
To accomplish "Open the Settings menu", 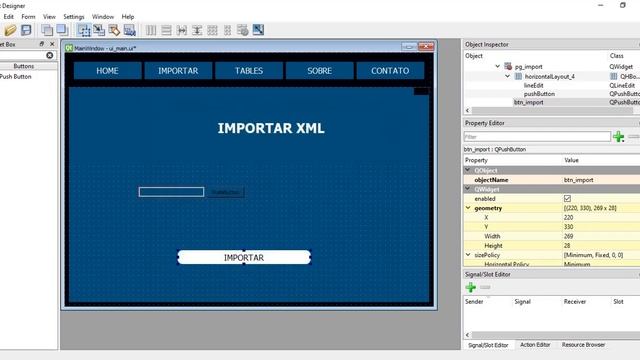I will [74, 17].
